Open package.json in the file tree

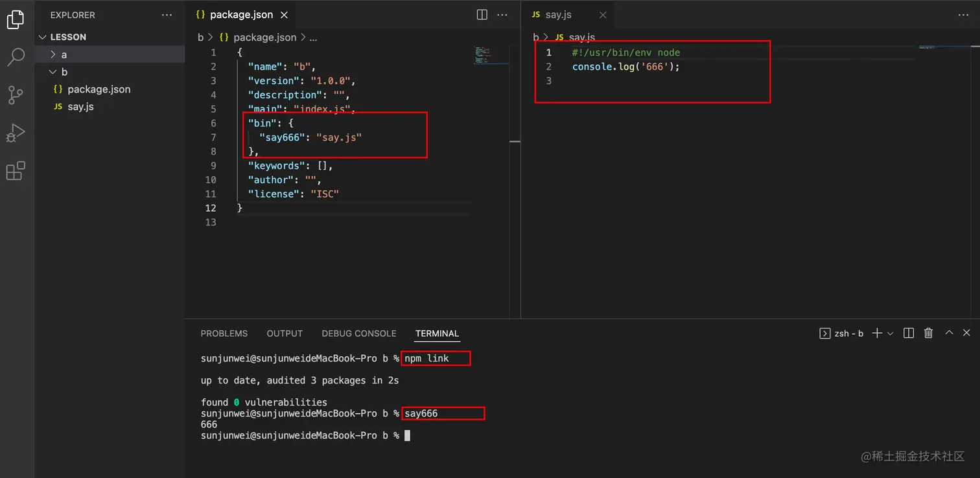pos(99,89)
